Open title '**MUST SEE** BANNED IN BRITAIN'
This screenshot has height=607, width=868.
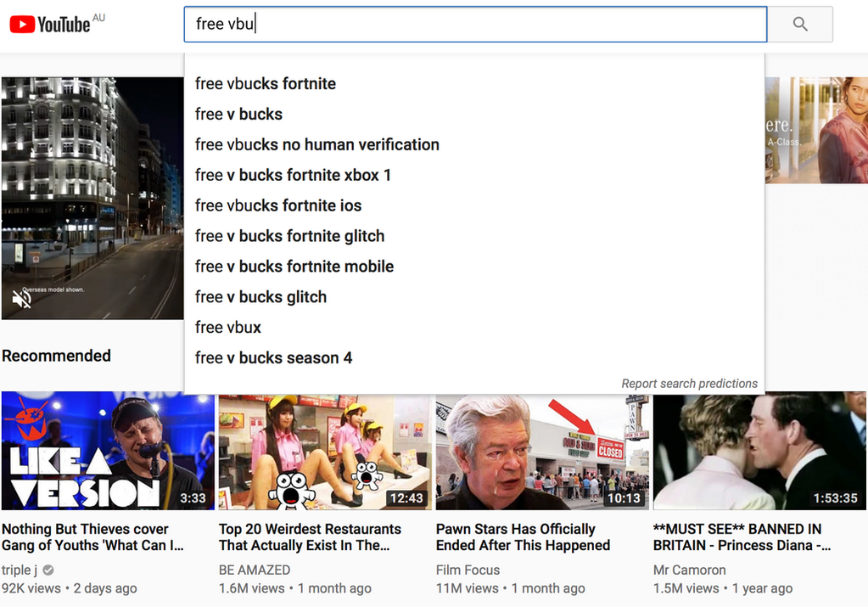[x=742, y=537]
